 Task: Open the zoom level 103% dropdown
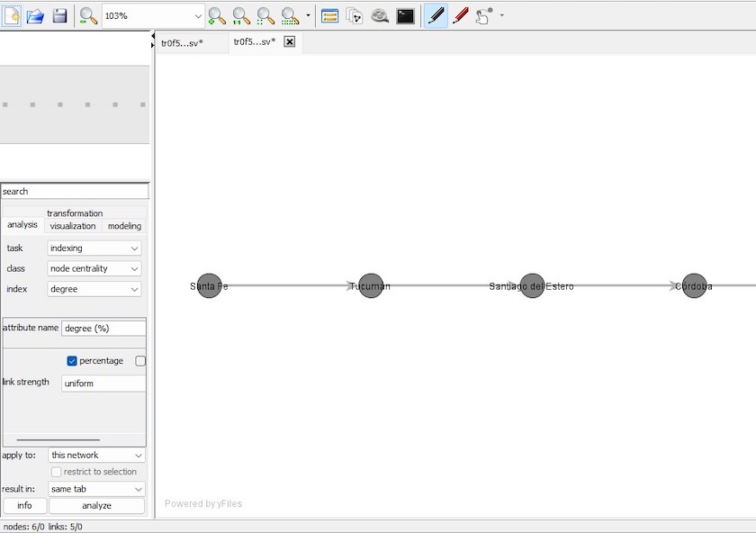point(198,15)
